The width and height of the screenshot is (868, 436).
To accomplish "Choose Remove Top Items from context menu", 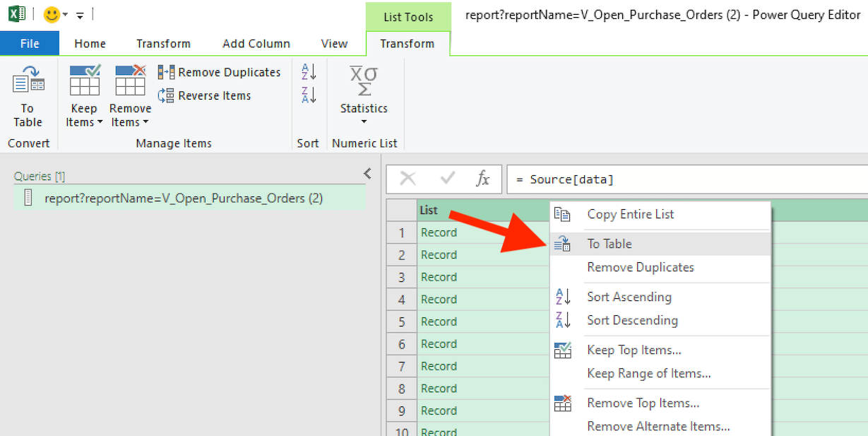I will point(643,403).
